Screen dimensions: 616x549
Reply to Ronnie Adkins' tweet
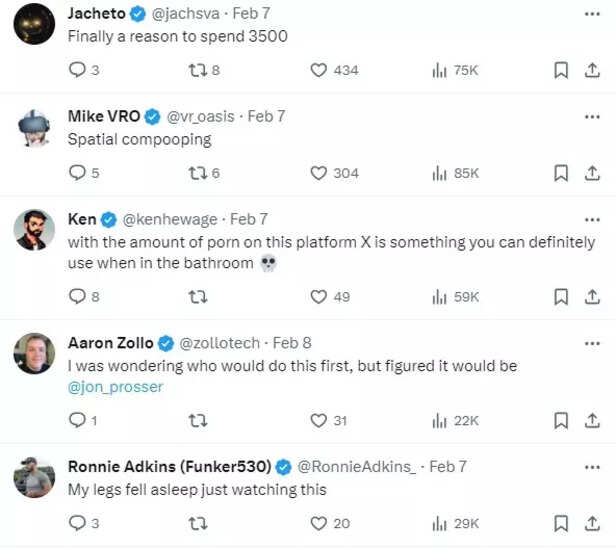(x=78, y=523)
